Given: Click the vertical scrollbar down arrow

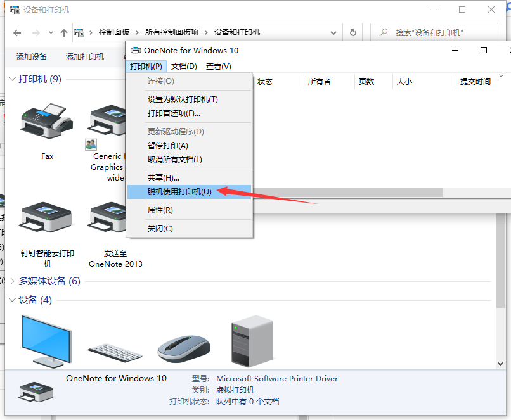Looking at the screenshot, I should coord(501,364).
